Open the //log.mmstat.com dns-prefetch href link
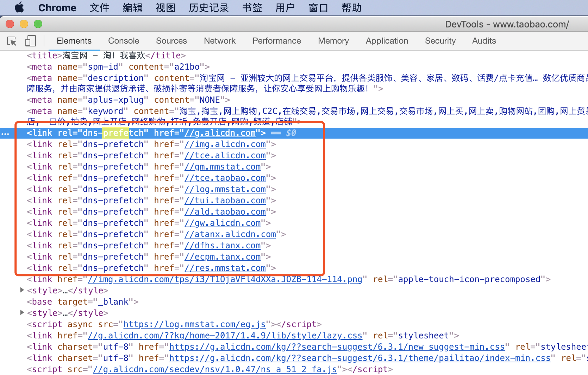 click(x=225, y=189)
